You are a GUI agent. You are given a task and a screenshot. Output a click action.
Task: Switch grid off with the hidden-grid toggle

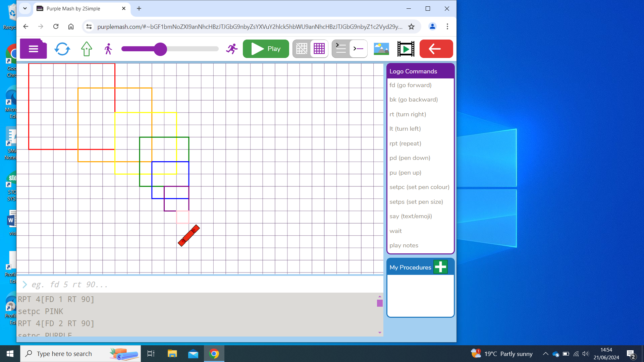302,49
